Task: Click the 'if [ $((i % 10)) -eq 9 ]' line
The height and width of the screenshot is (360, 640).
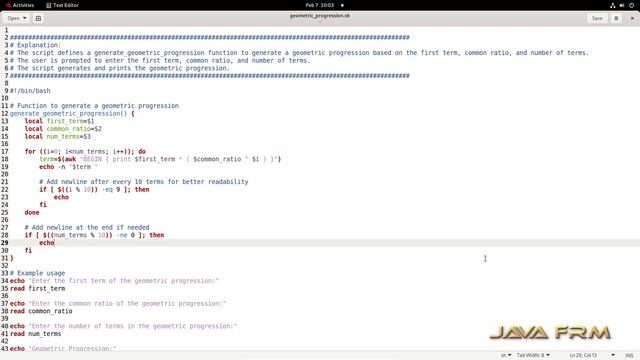Action: [94, 189]
